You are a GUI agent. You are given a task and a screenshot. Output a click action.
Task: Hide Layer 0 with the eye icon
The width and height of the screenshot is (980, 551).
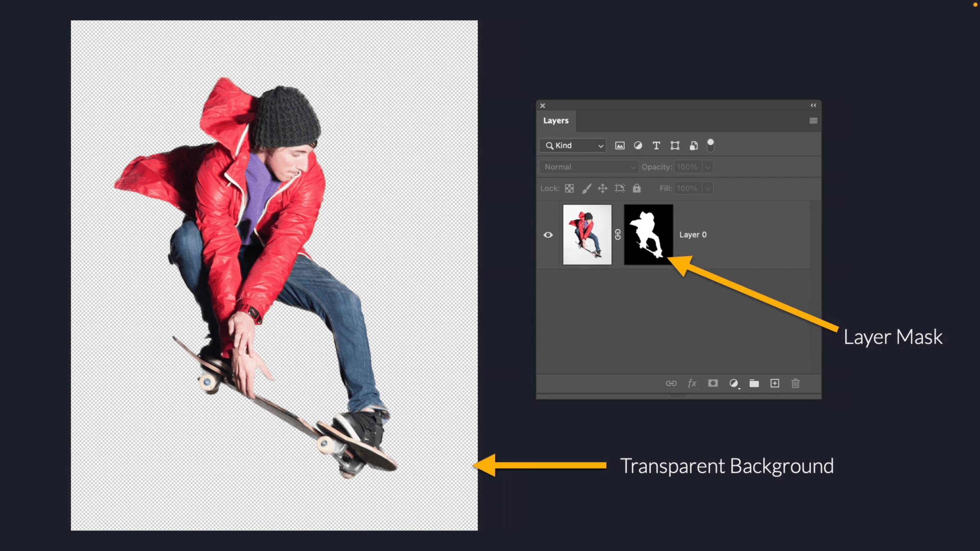coord(548,235)
